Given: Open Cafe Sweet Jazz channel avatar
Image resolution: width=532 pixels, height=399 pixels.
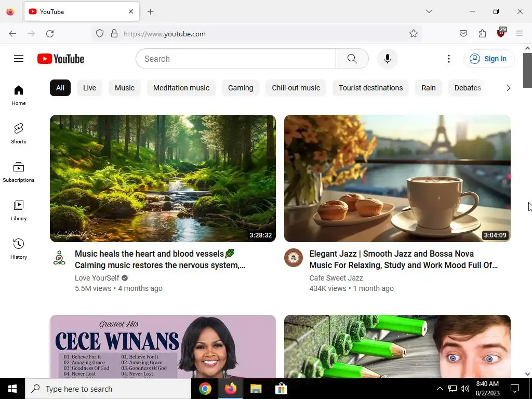Looking at the screenshot, I should click(294, 258).
